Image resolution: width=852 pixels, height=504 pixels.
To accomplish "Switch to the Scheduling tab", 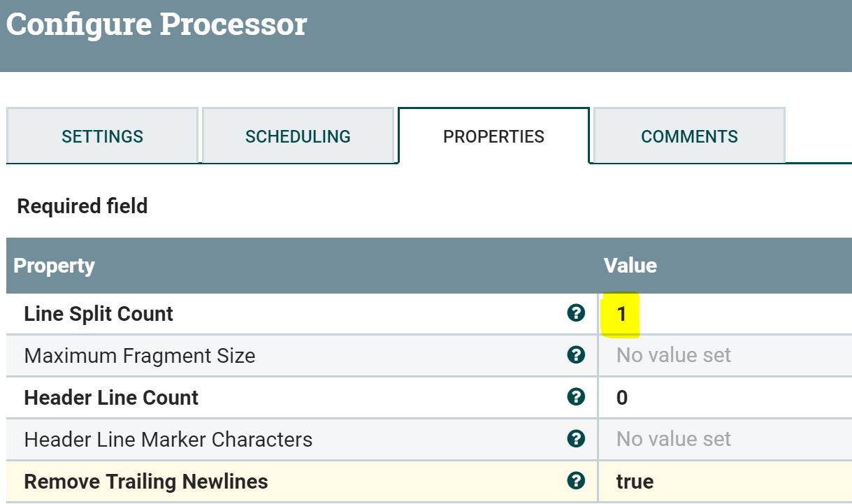I will coord(298,136).
